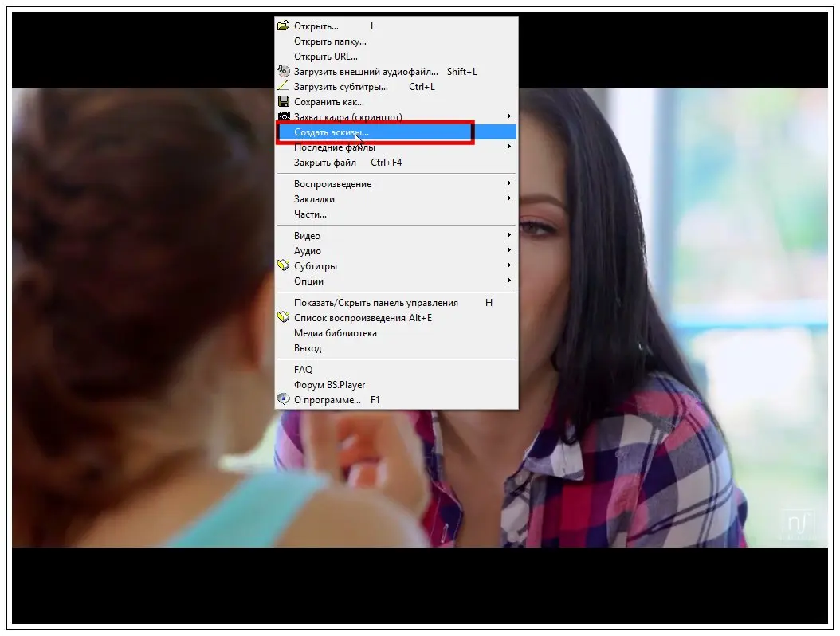The height and width of the screenshot is (636, 840).
Task: Choose Открыть... from the context menu
Action: click(396, 26)
